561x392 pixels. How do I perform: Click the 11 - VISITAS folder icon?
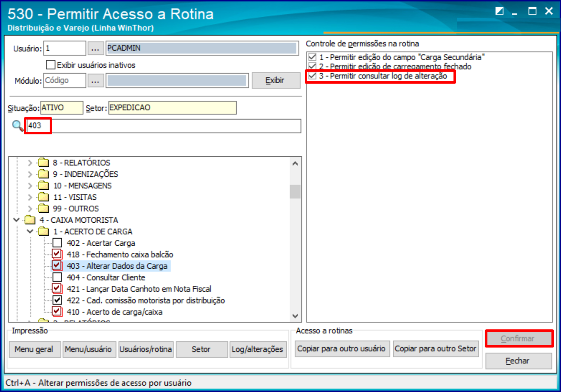(x=43, y=197)
